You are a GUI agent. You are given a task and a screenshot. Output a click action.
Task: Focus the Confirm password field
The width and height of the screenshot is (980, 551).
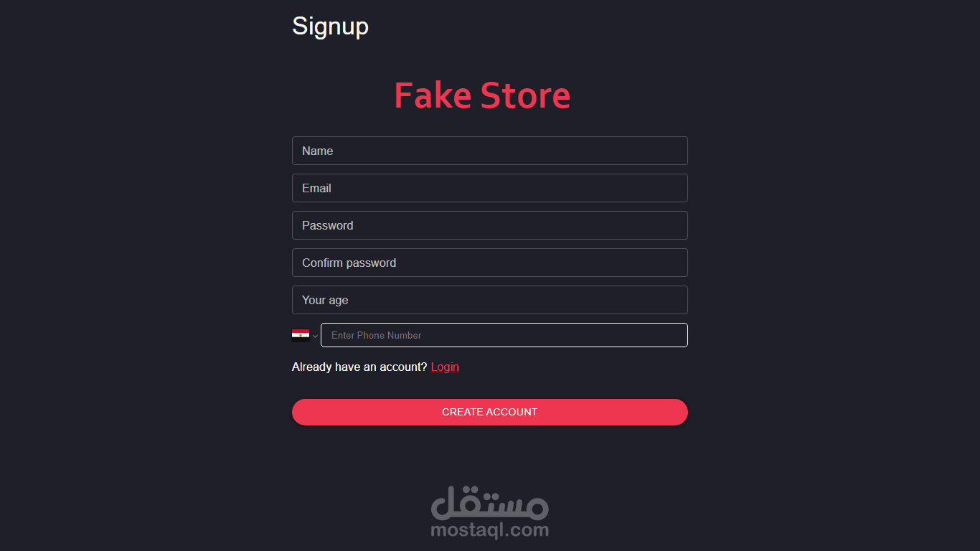[490, 263]
